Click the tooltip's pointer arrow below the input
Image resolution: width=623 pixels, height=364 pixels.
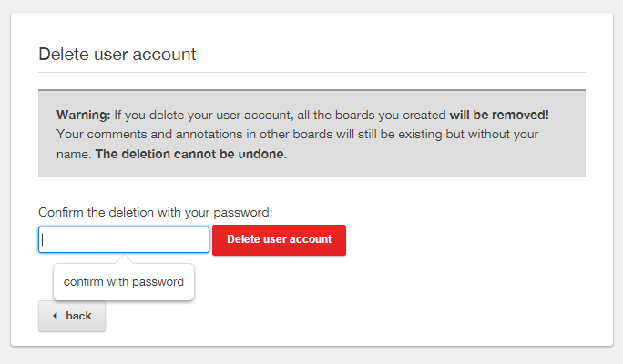click(124, 259)
